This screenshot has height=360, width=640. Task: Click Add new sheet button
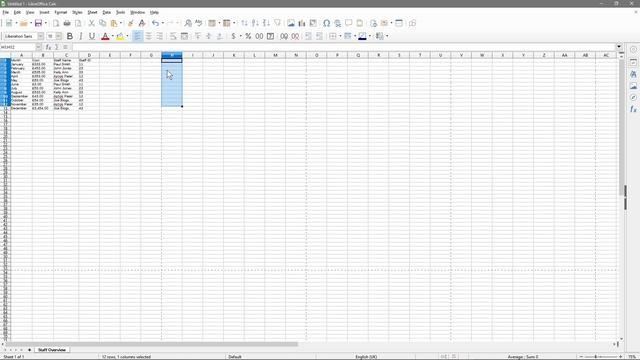[x=29, y=350]
